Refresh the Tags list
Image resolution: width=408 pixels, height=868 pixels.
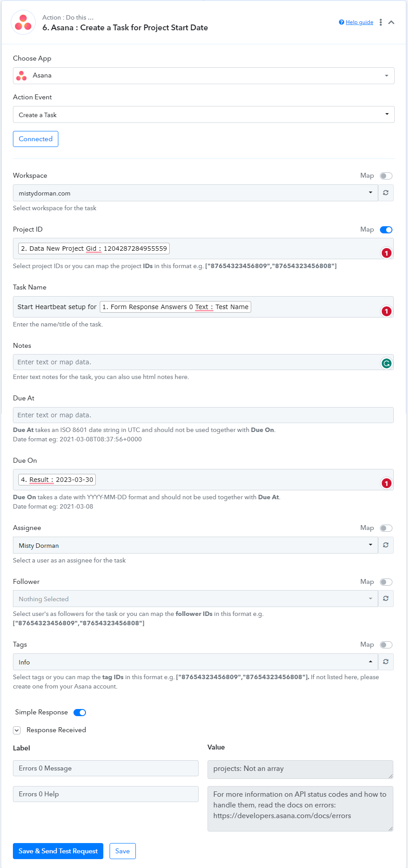pos(386,662)
